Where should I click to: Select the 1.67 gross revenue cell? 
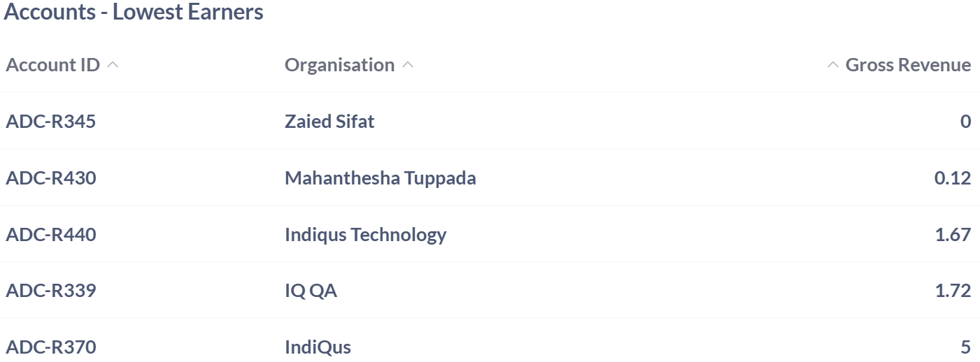click(x=953, y=234)
